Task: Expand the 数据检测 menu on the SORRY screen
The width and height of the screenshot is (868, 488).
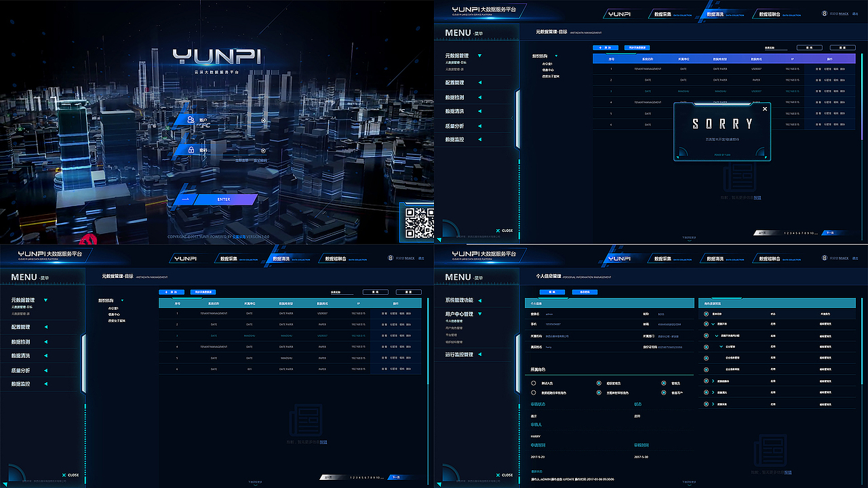Action: point(479,98)
